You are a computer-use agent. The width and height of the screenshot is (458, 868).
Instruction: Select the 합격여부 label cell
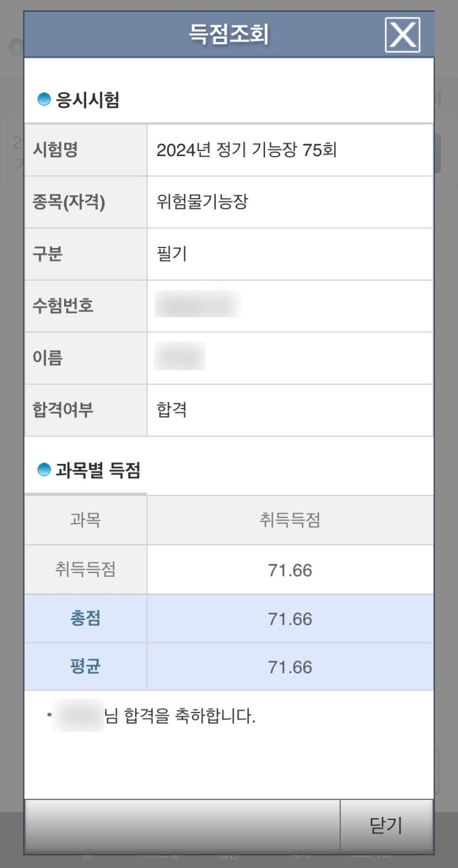pos(86,410)
